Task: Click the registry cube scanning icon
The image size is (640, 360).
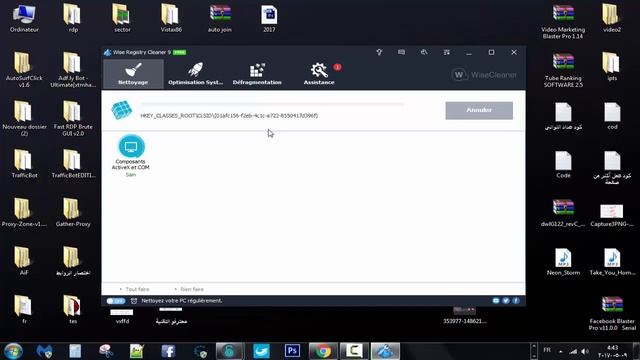Action: (122, 110)
